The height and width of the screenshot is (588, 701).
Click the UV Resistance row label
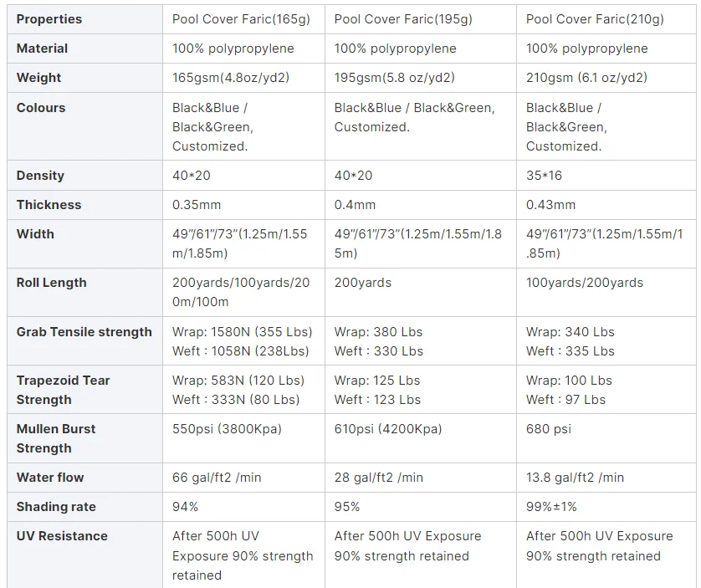coord(62,536)
